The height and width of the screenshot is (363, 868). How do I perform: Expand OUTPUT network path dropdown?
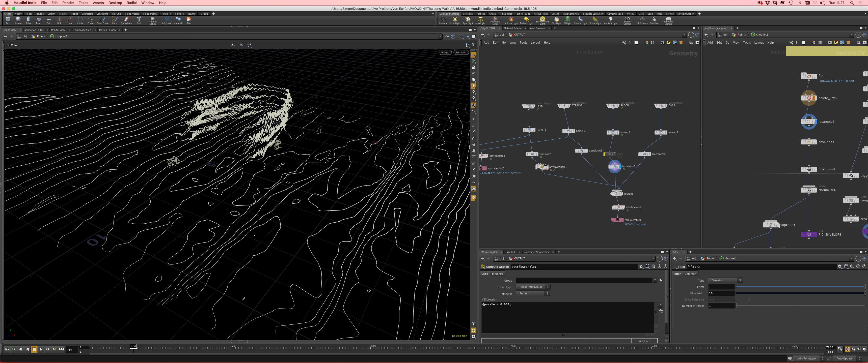tap(684, 35)
